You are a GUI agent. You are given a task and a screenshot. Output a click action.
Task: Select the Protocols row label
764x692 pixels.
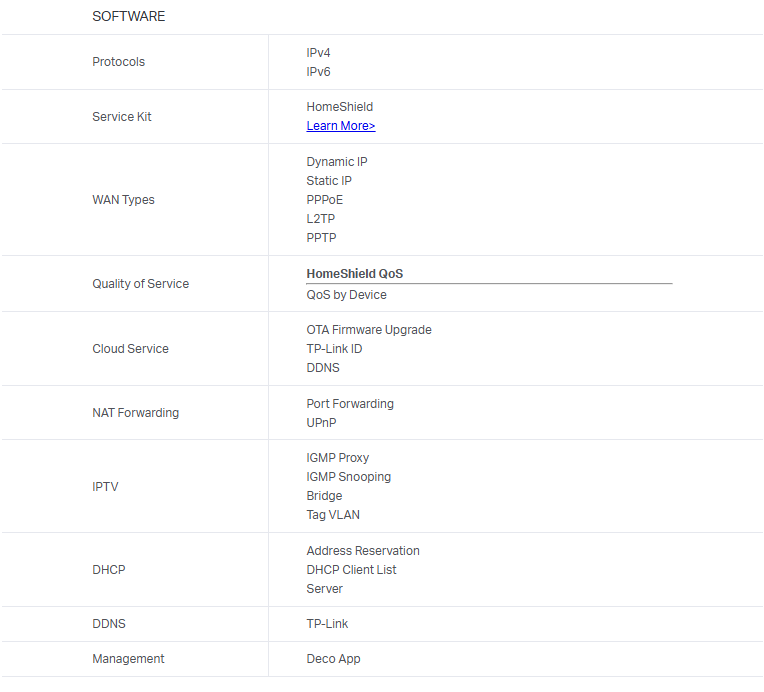(x=118, y=62)
